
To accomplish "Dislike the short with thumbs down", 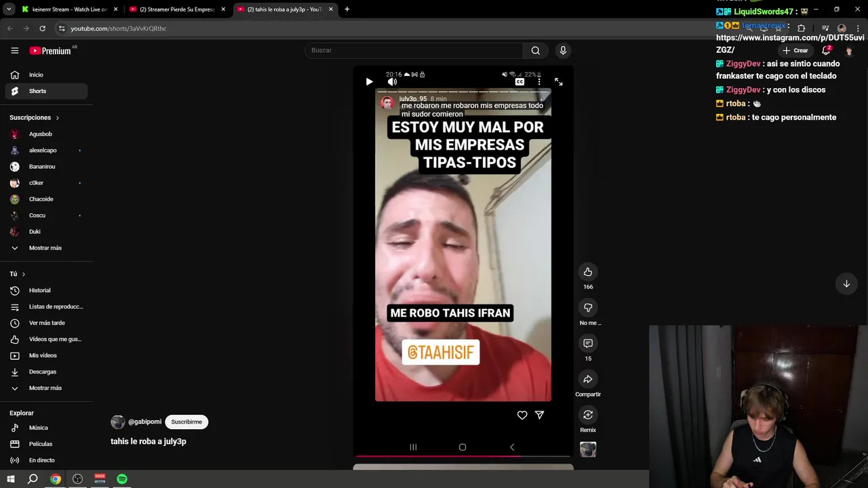I will click(x=588, y=308).
